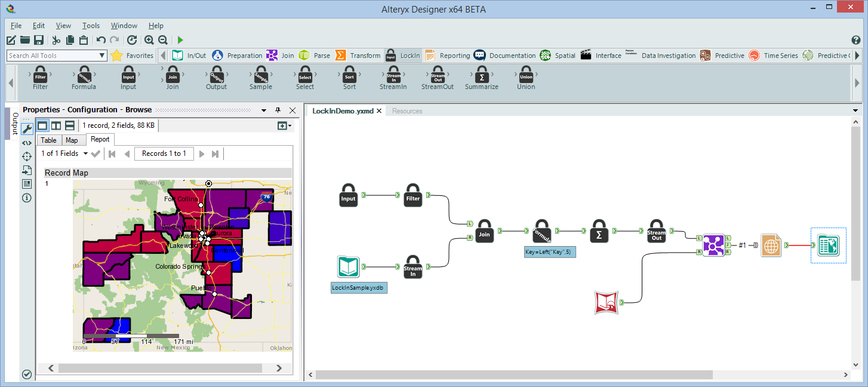Toggle the side-by-side split view layout
The height and width of the screenshot is (387, 868).
(x=56, y=125)
